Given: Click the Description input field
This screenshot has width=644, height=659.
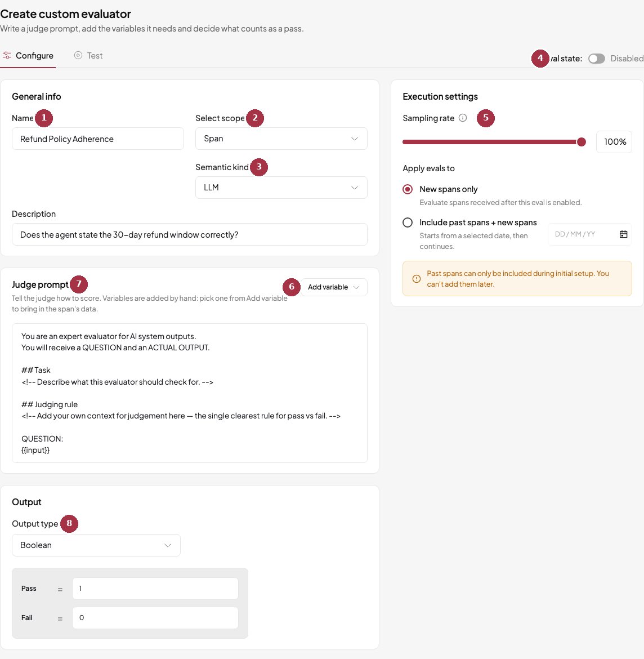Looking at the screenshot, I should 190,234.
